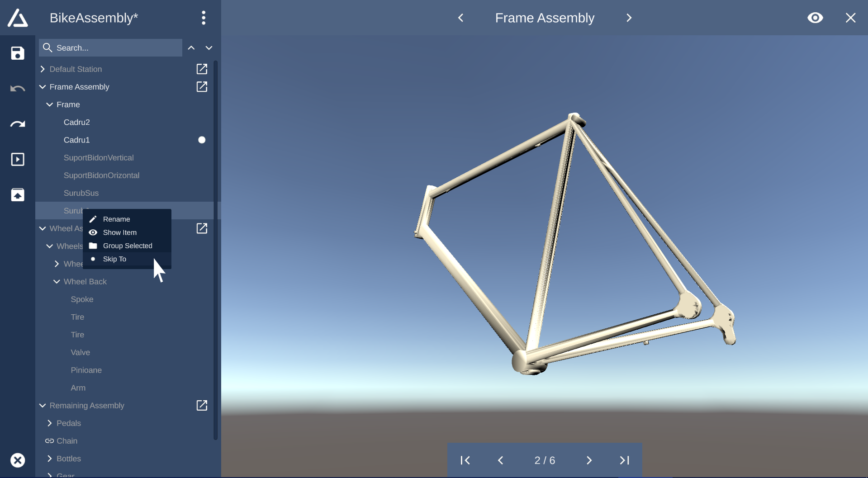868x478 pixels.
Task: Save the project with the disk icon
Action: click(18, 53)
